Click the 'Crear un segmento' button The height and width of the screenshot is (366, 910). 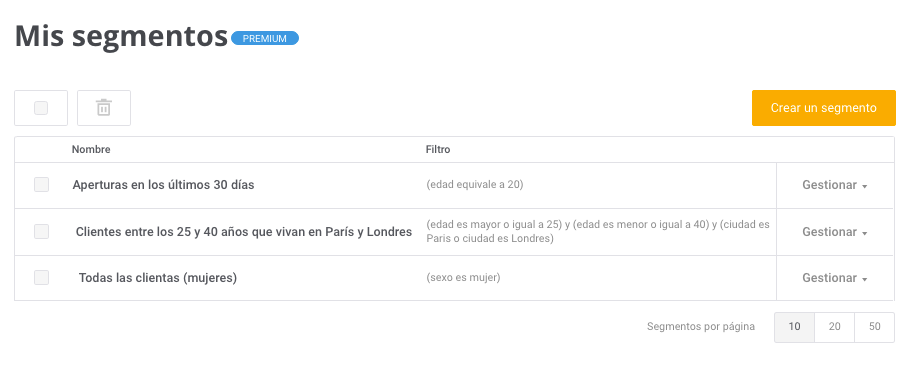point(824,108)
